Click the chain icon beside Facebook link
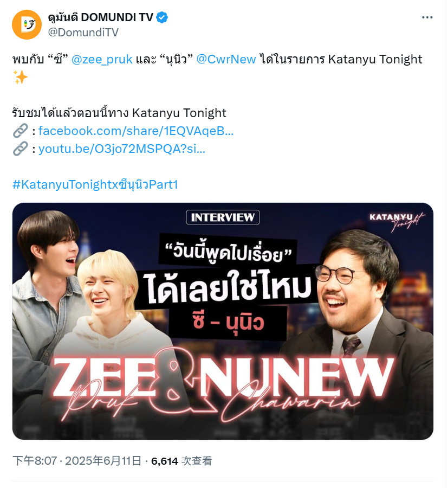The image size is (448, 488). coord(21,131)
